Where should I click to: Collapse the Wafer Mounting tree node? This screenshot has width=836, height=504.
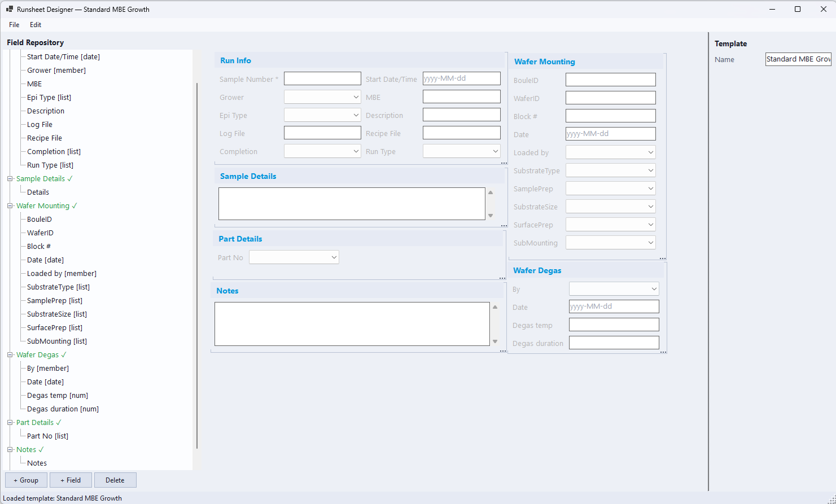[9, 205]
